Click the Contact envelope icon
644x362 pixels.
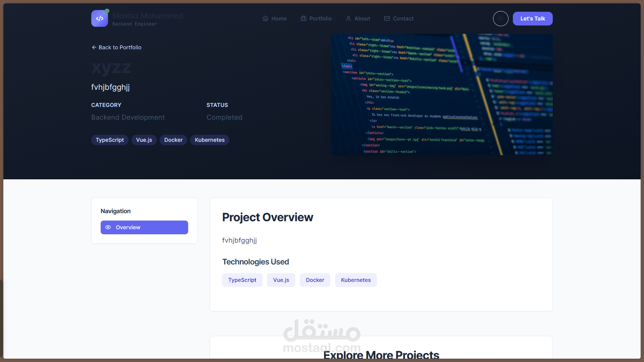click(387, 18)
